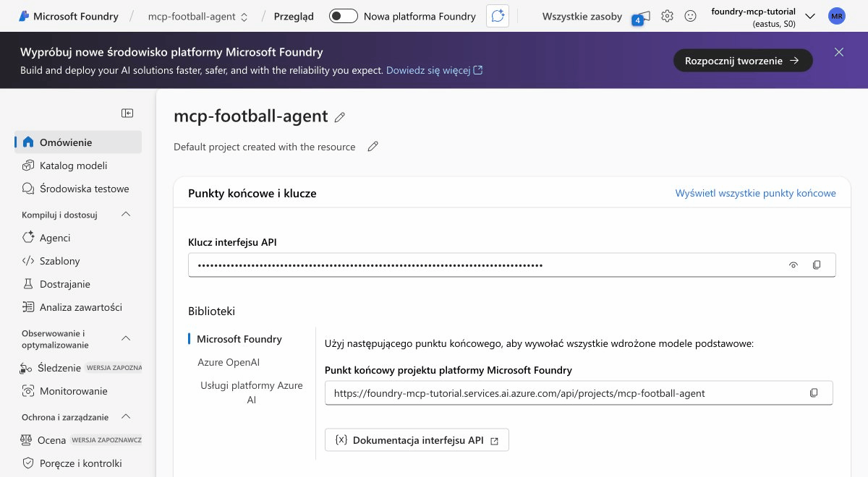Open Środowiska testowe playground icon
The image size is (868, 477).
point(27,188)
